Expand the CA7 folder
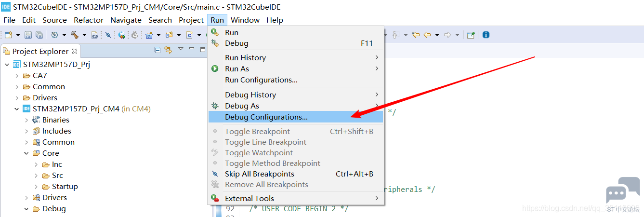 coord(17,76)
